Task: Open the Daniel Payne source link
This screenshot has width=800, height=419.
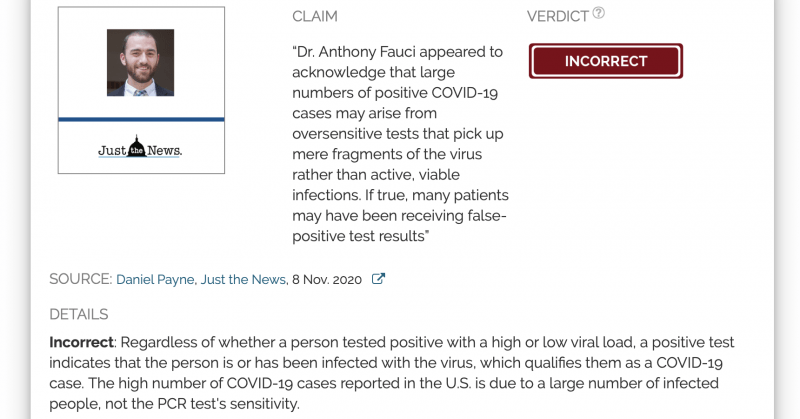Action: [155, 280]
